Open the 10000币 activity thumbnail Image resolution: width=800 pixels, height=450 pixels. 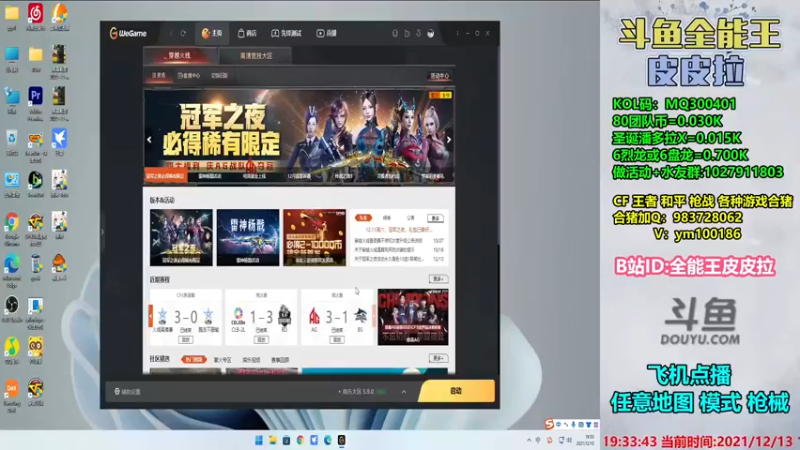coord(314,237)
